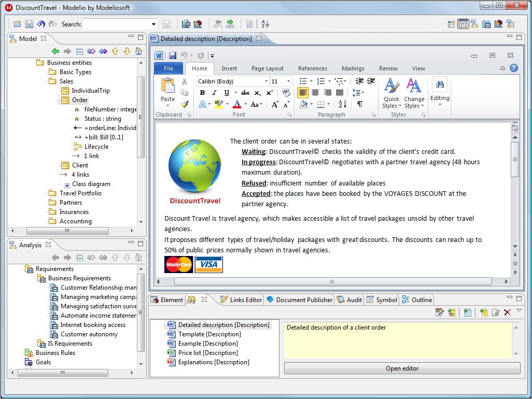
Task: Click the Cut scissors icon
Action: pyautogui.click(x=184, y=81)
